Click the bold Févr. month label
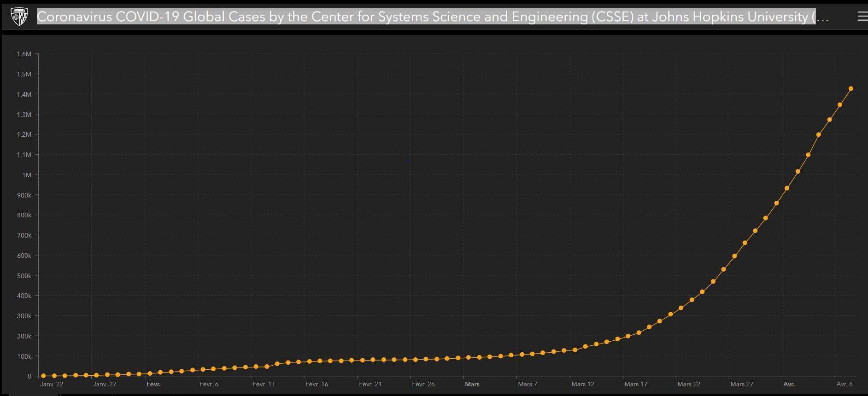Viewport: 868px width, 396px height. click(x=153, y=384)
